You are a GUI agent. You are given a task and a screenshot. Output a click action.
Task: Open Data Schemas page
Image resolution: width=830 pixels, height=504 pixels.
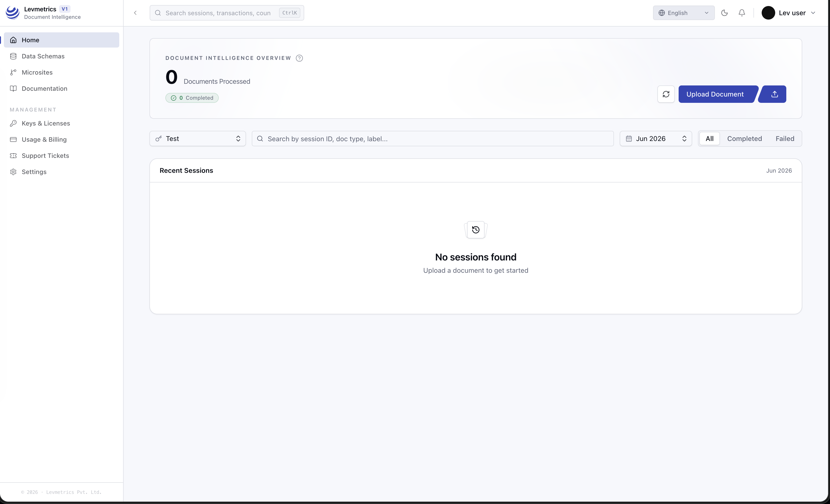tap(61, 56)
